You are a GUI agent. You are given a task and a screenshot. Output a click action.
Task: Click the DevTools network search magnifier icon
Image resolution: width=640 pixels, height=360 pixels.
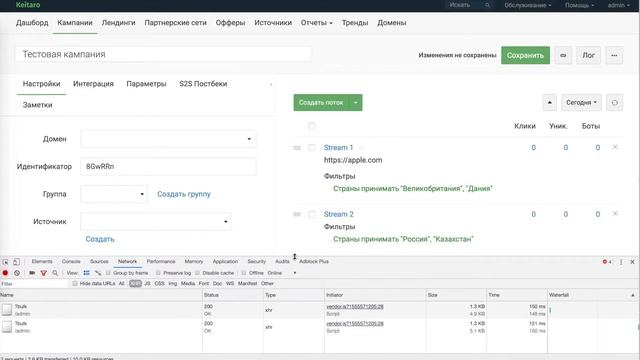tap(55, 273)
